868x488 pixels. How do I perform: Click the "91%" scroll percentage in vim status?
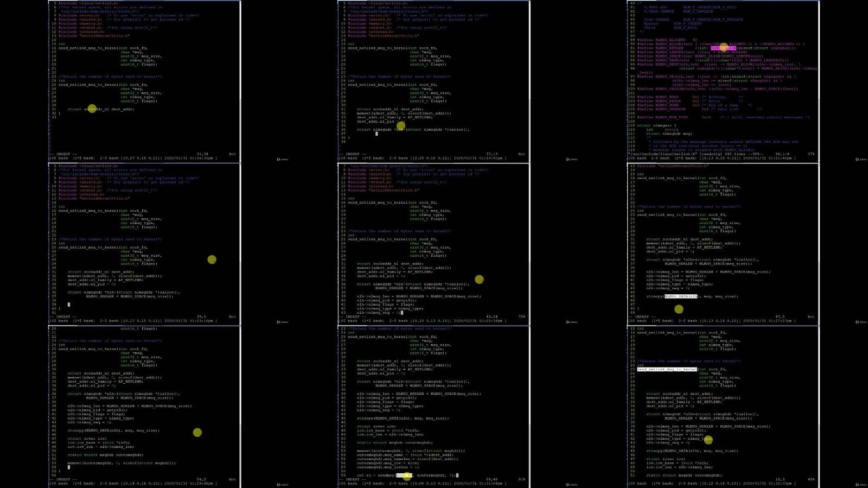(x=521, y=479)
